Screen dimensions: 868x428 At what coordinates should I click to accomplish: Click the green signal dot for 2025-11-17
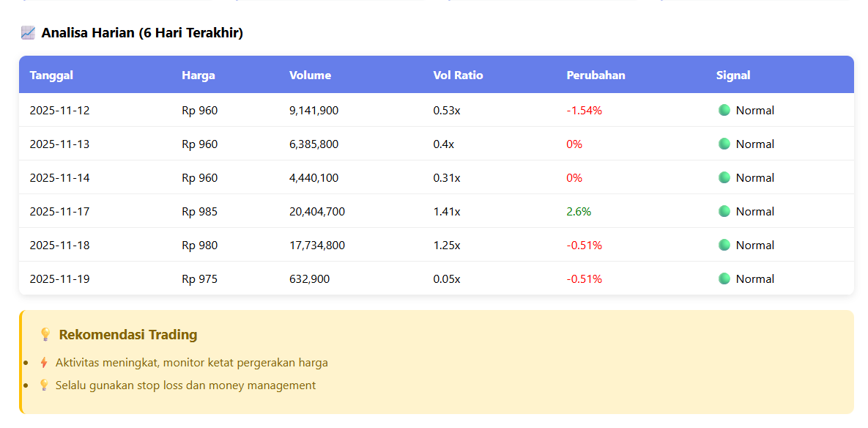pyautogui.click(x=724, y=211)
